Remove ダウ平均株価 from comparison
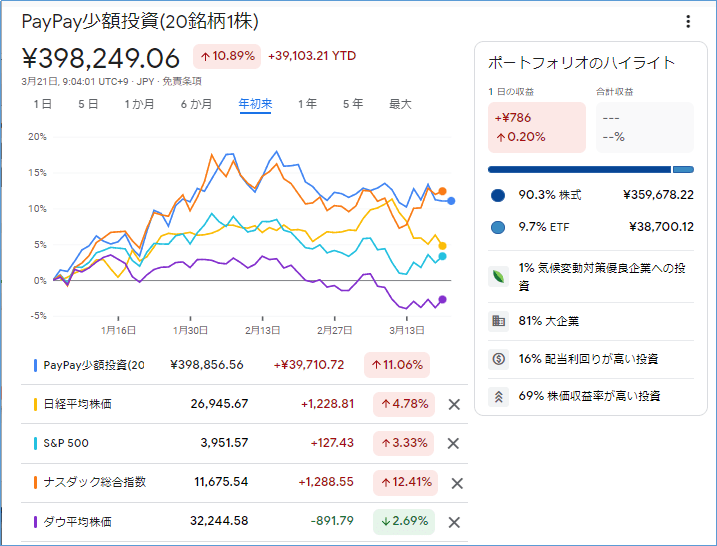Screen dimensions: 717x546 (x=454, y=521)
